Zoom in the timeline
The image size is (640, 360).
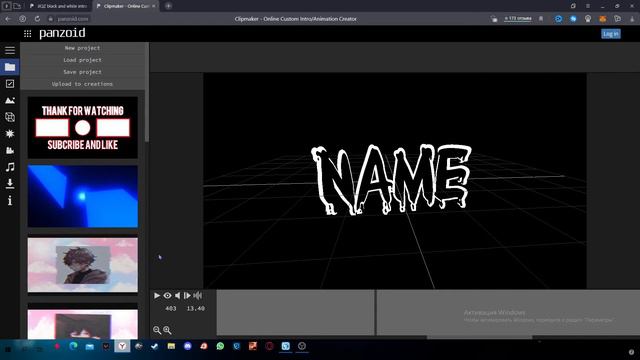point(167,330)
